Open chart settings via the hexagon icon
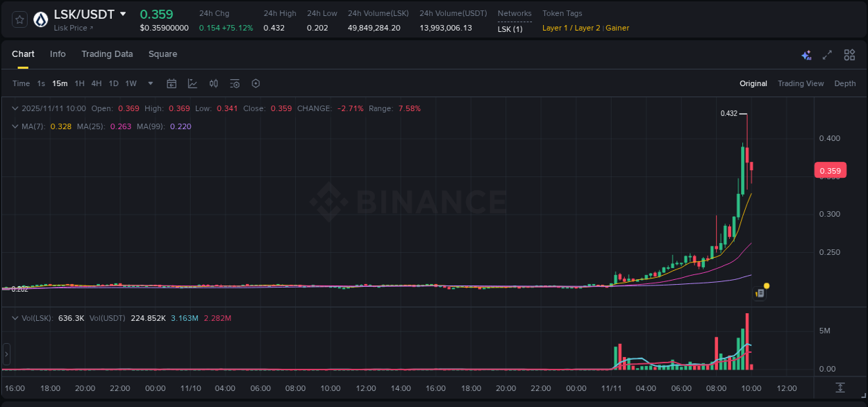Image resolution: width=868 pixels, height=407 pixels. tap(256, 83)
